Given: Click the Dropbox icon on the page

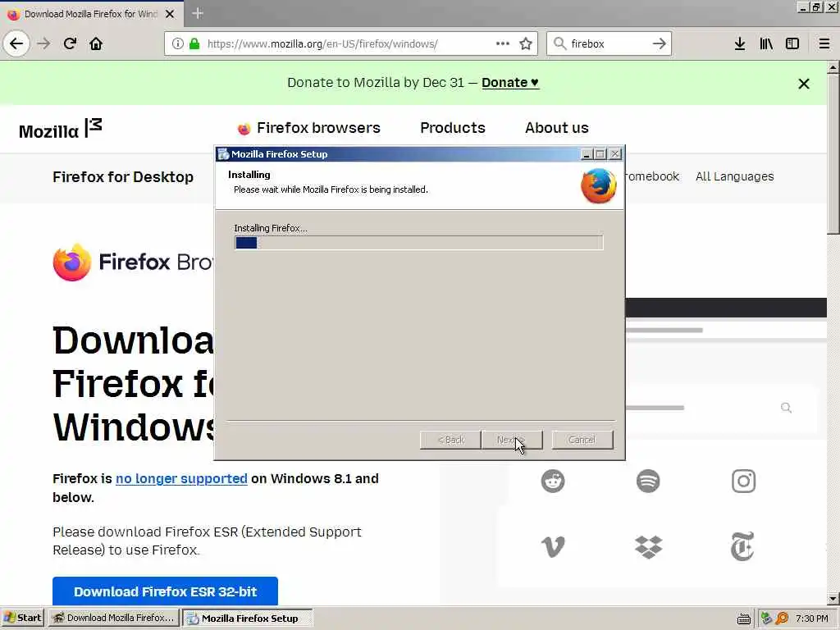Looking at the screenshot, I should [648, 547].
